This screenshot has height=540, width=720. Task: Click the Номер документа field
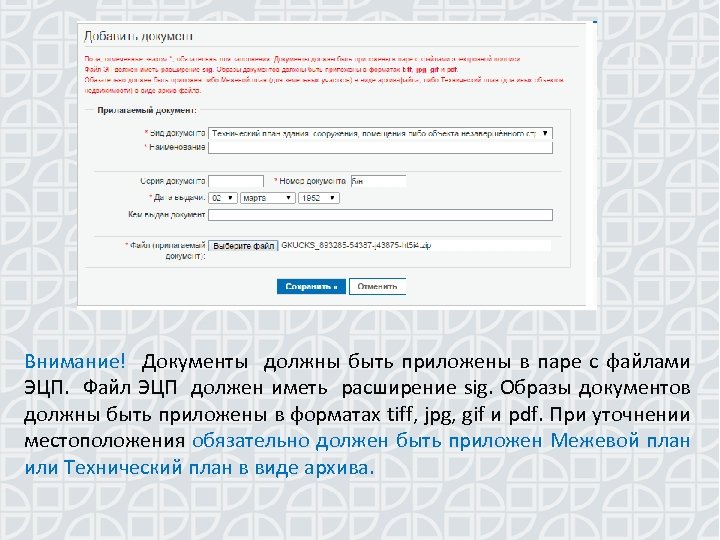[x=378, y=181]
